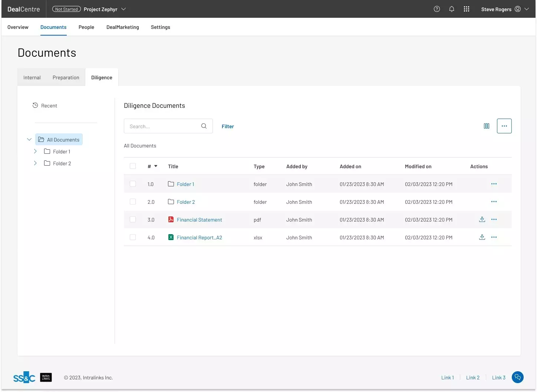537x392 pixels.
Task: Open the help question mark icon
Action: (x=437, y=9)
